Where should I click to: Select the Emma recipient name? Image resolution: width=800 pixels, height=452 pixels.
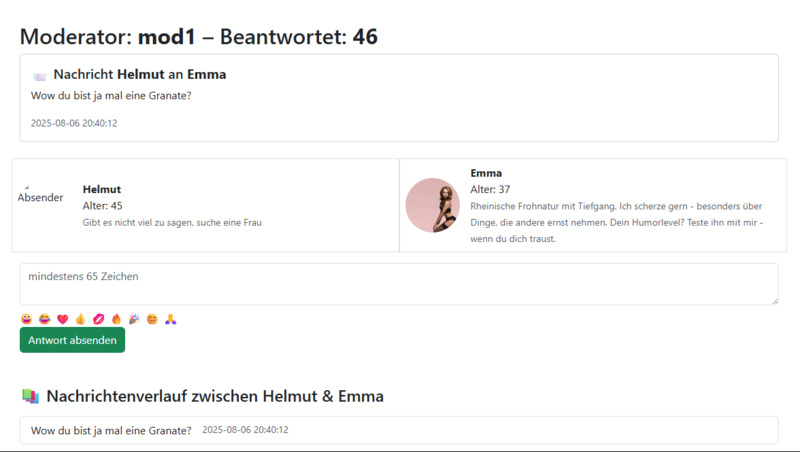(486, 173)
